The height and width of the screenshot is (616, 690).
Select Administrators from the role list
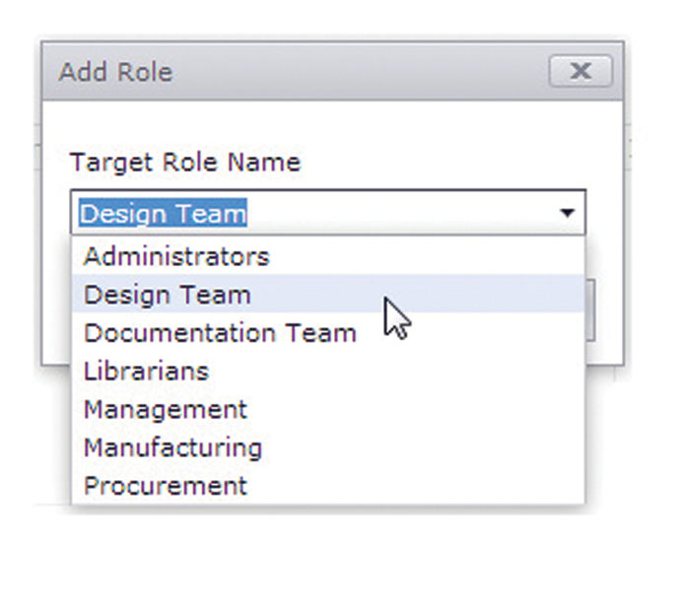click(x=176, y=256)
